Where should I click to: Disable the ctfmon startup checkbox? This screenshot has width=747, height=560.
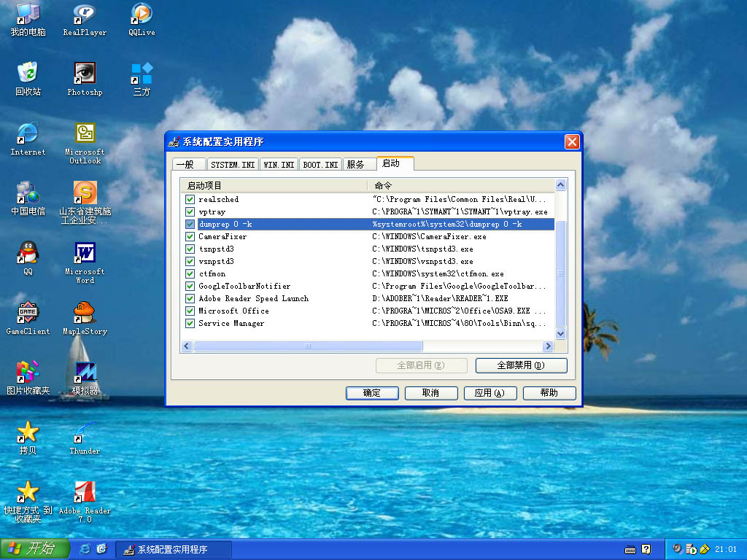190,274
